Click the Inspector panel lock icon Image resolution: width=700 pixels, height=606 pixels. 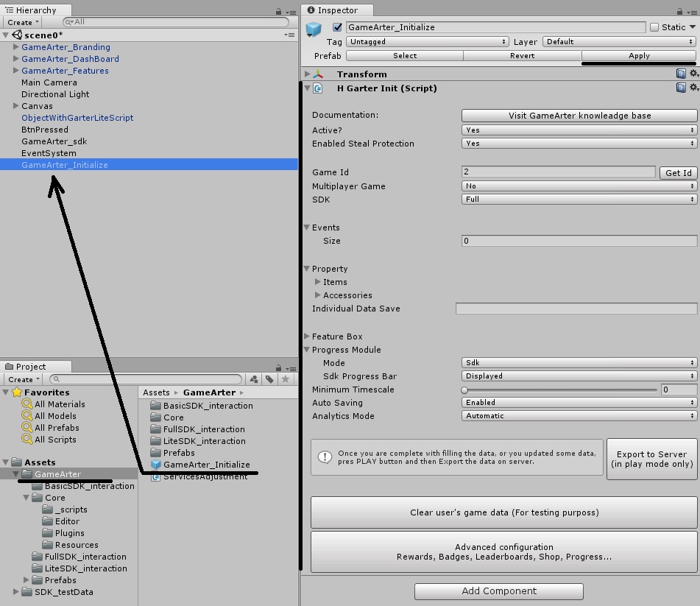(x=679, y=11)
